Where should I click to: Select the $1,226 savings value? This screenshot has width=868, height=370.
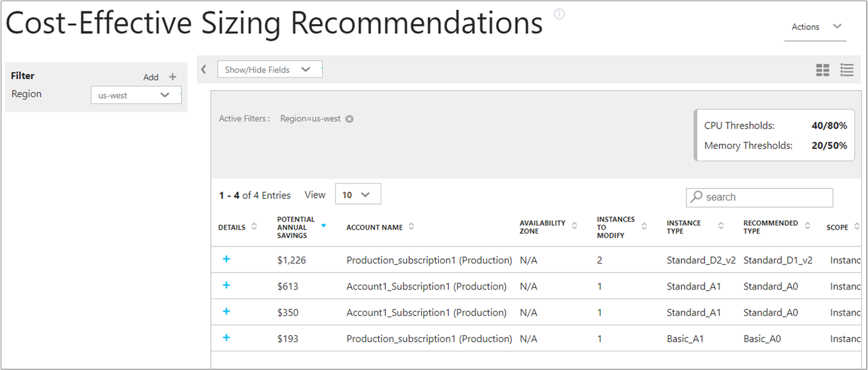coord(291,260)
